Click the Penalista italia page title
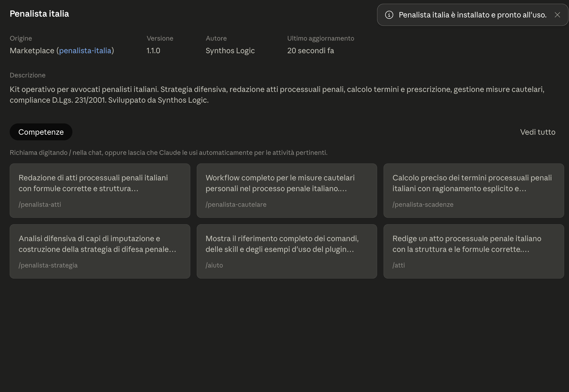Screen dimensions: 569x392 [39, 14]
